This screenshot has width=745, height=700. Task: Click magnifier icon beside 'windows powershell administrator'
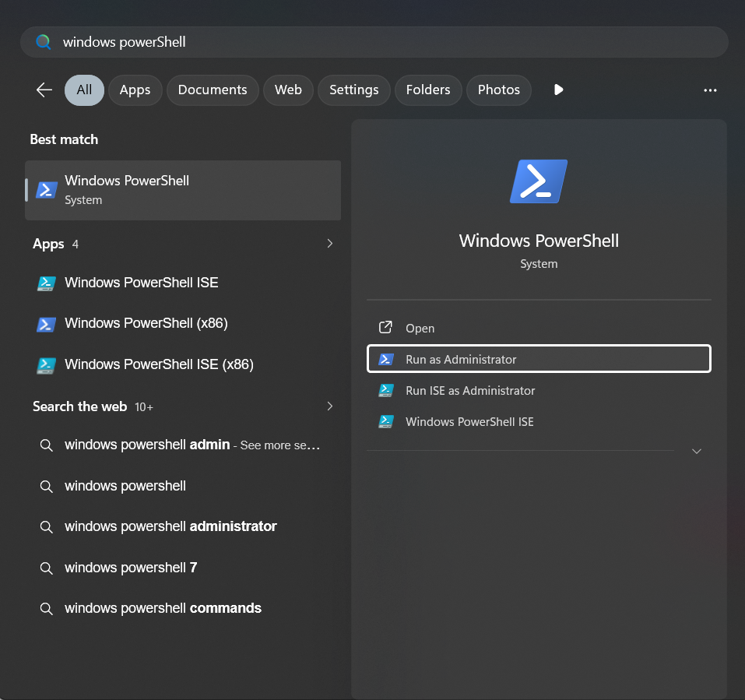point(46,526)
